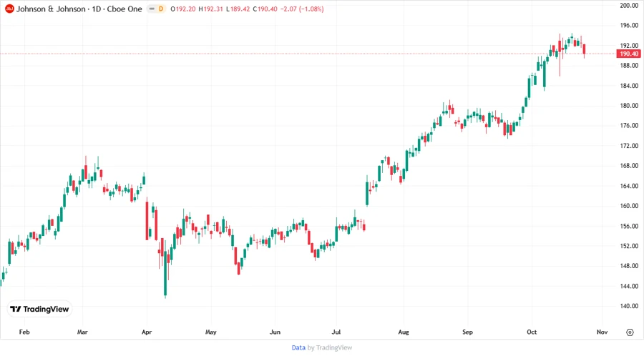Click the 184.00 price axis label
Viewport: 644px width, 356px height.
629,86
